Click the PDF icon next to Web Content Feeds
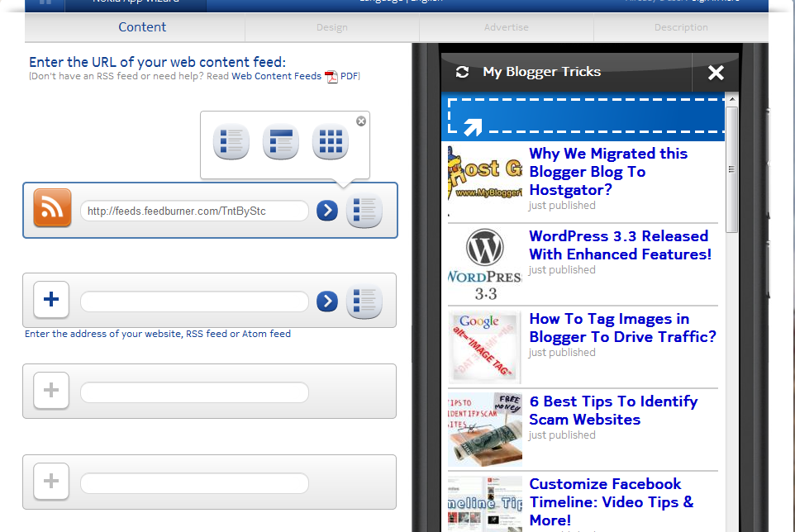 (331, 77)
